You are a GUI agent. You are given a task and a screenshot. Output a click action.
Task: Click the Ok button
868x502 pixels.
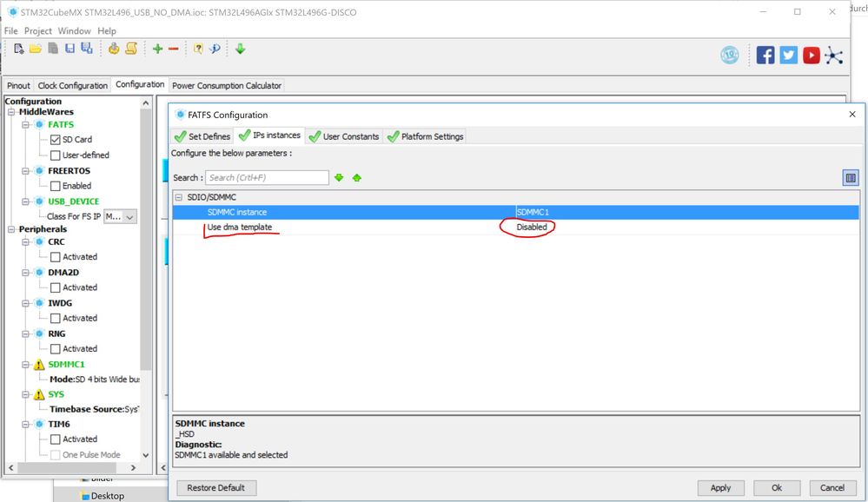(777, 487)
